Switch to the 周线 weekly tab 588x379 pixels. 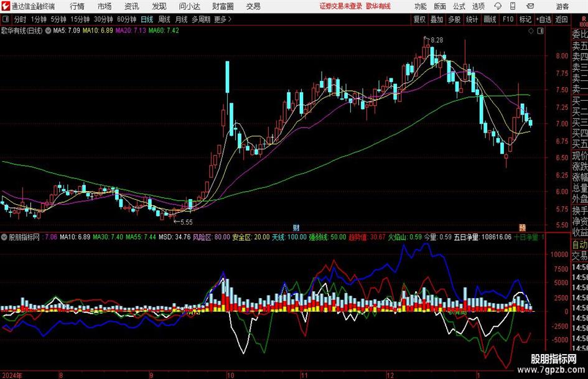pyautogui.click(x=164, y=19)
